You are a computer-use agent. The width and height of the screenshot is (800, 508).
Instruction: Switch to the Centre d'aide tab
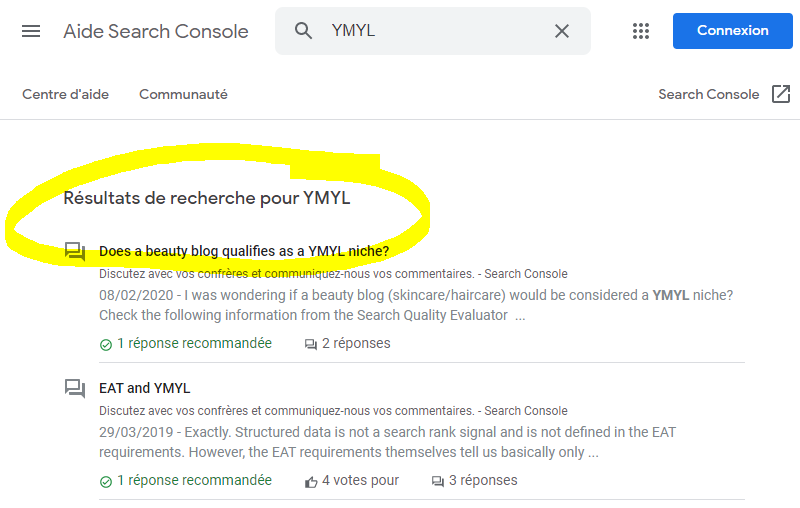click(x=65, y=94)
